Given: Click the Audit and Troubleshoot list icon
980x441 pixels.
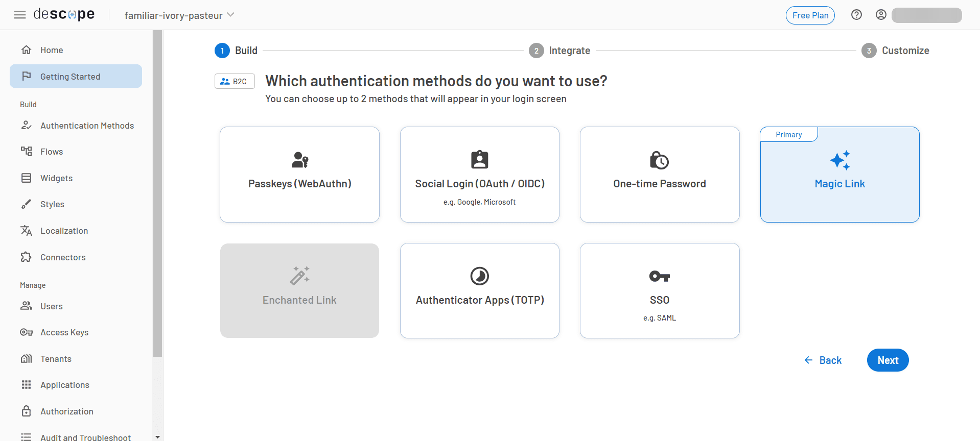Looking at the screenshot, I should 27,437.
